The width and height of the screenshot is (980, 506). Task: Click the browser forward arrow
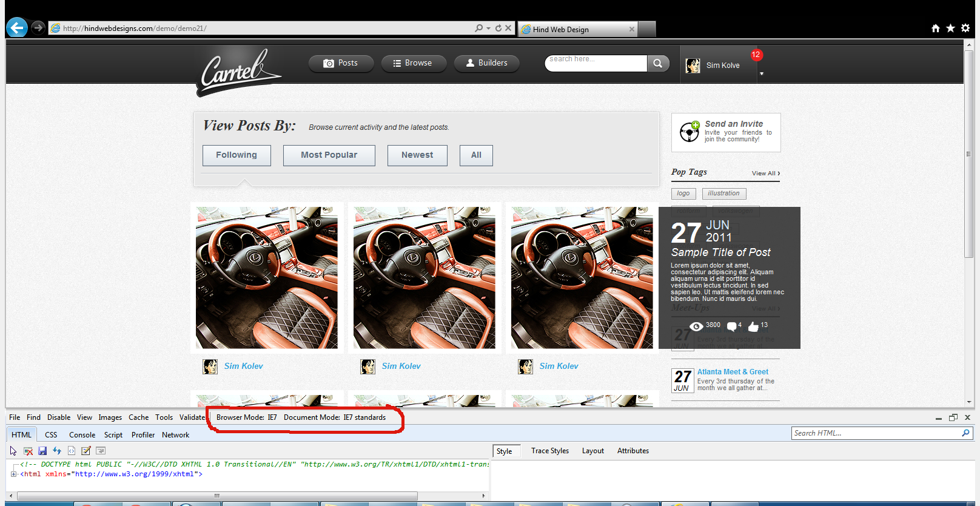[x=38, y=27]
